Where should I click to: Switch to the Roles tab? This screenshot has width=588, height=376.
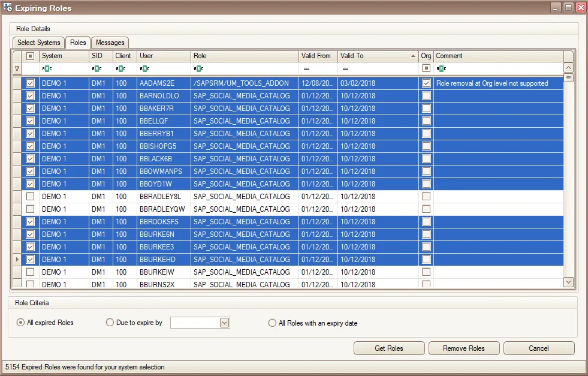tap(78, 43)
